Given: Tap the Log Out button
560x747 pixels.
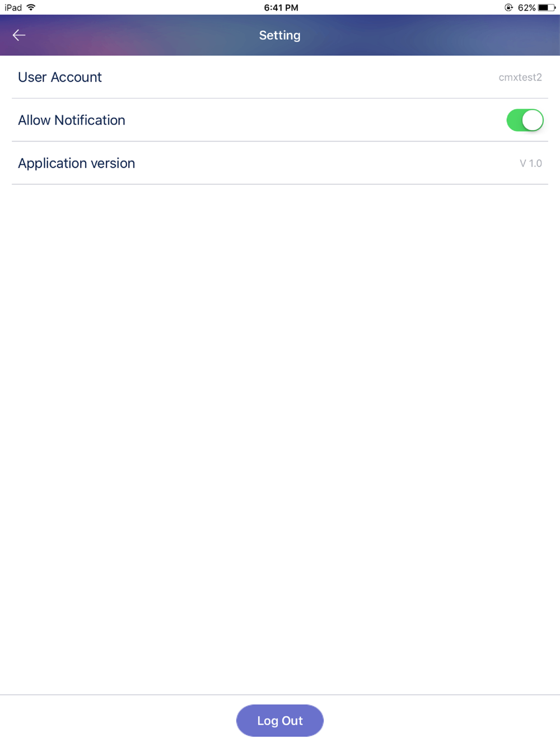Looking at the screenshot, I should pyautogui.click(x=280, y=721).
